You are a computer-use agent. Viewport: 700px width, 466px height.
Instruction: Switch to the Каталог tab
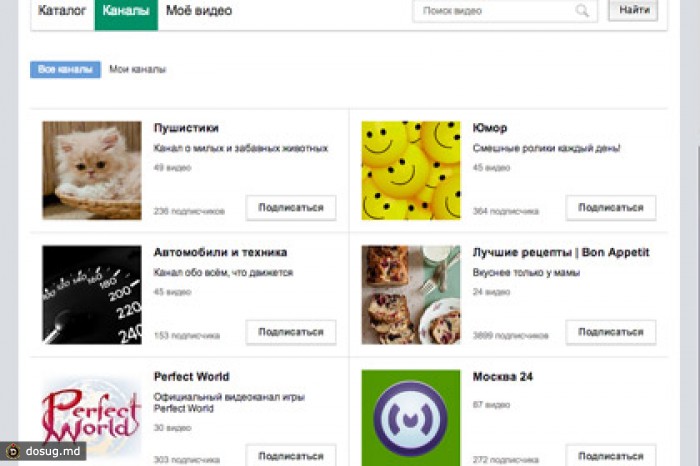(x=62, y=11)
